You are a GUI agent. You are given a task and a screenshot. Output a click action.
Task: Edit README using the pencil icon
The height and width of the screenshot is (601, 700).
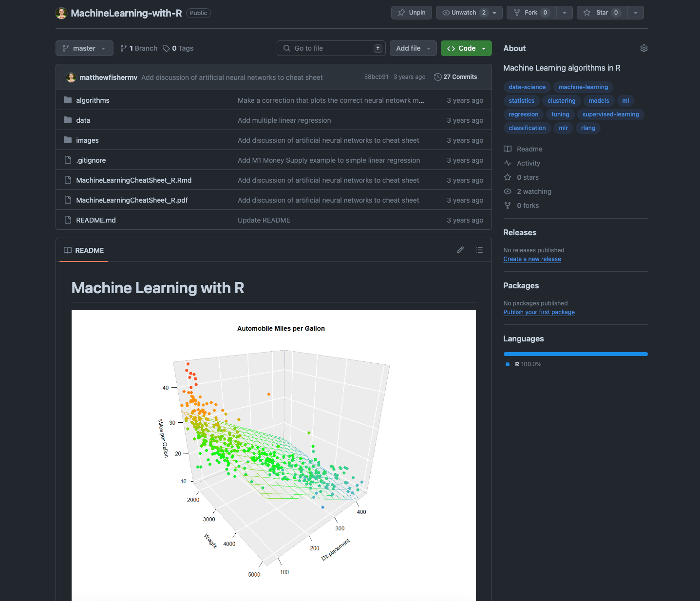point(460,250)
